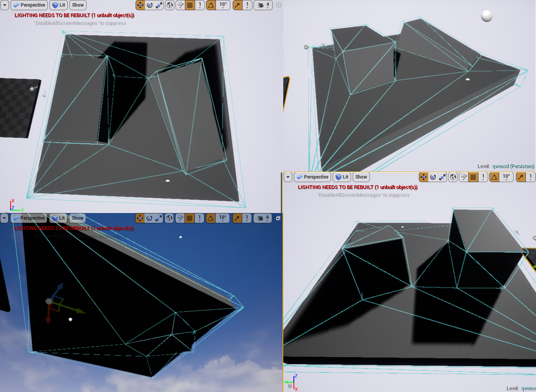
Task: Select scale tool in top-left viewport
Action: point(159,5)
